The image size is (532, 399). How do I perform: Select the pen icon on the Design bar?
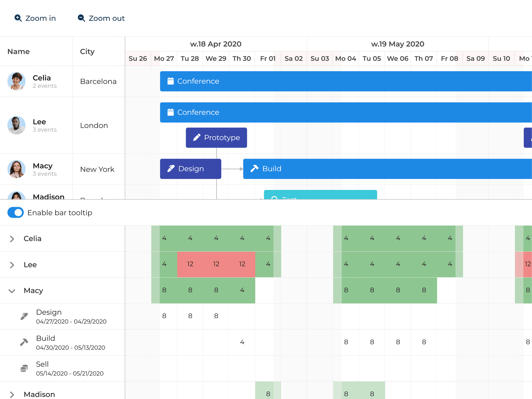click(x=171, y=169)
